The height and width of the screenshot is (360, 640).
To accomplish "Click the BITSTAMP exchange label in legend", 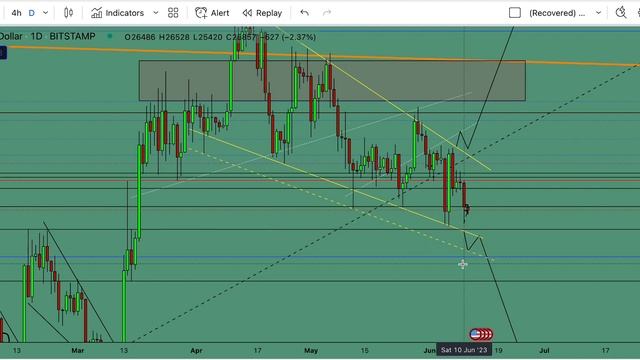I will 72,36.
